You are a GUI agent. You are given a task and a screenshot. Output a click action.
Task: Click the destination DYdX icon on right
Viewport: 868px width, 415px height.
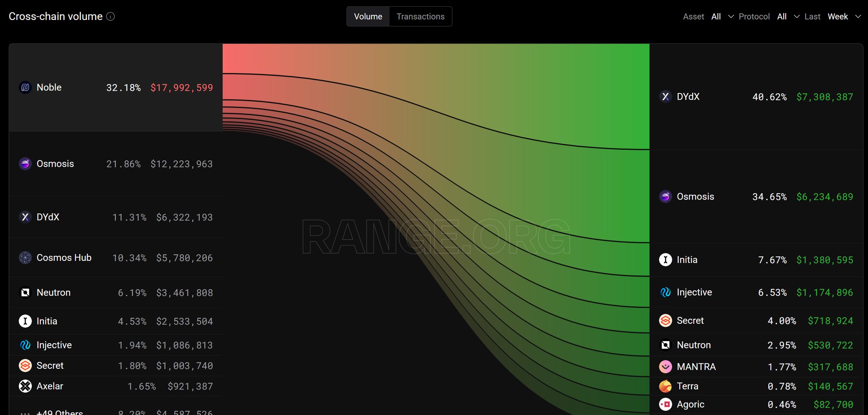tap(665, 97)
